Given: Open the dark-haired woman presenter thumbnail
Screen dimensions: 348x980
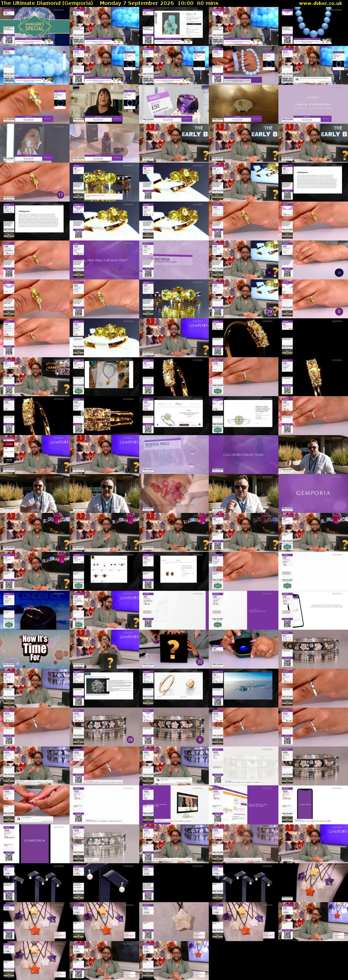Looking at the screenshot, I should pyautogui.click(x=104, y=104).
